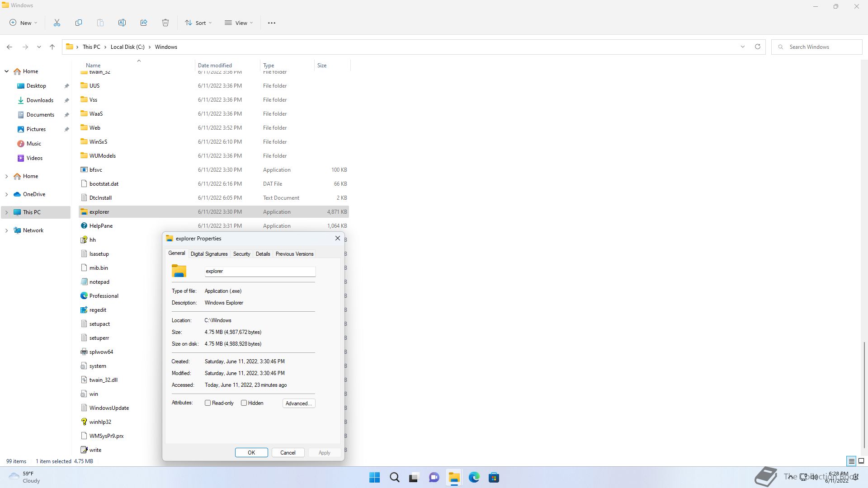
Task: Open Downloads in navigation pane
Action: tap(40, 100)
